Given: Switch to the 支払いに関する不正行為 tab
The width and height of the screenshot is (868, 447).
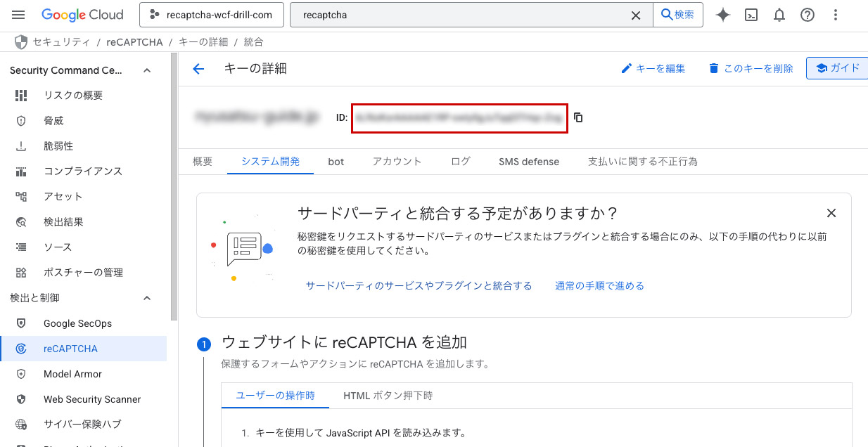Looking at the screenshot, I should click(x=643, y=162).
